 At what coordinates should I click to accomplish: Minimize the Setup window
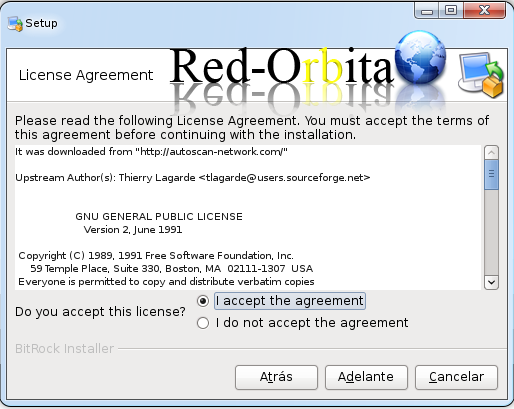(x=427, y=11)
